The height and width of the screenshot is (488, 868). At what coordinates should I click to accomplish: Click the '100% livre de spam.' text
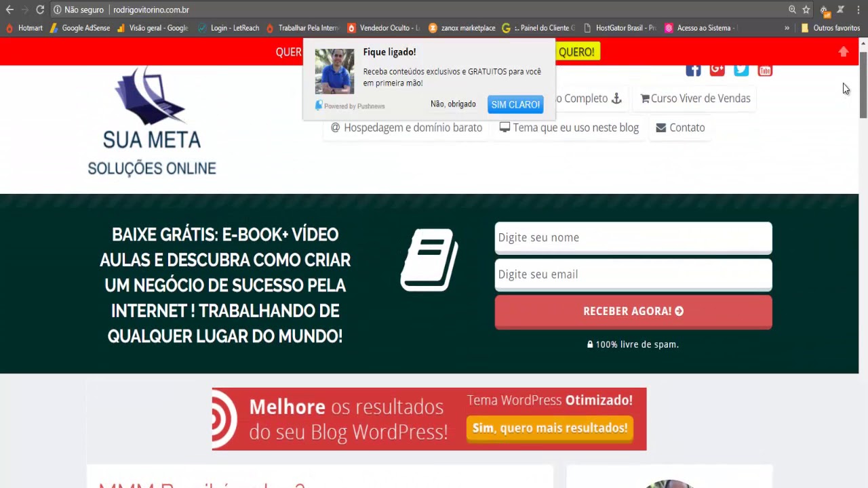tap(633, 344)
